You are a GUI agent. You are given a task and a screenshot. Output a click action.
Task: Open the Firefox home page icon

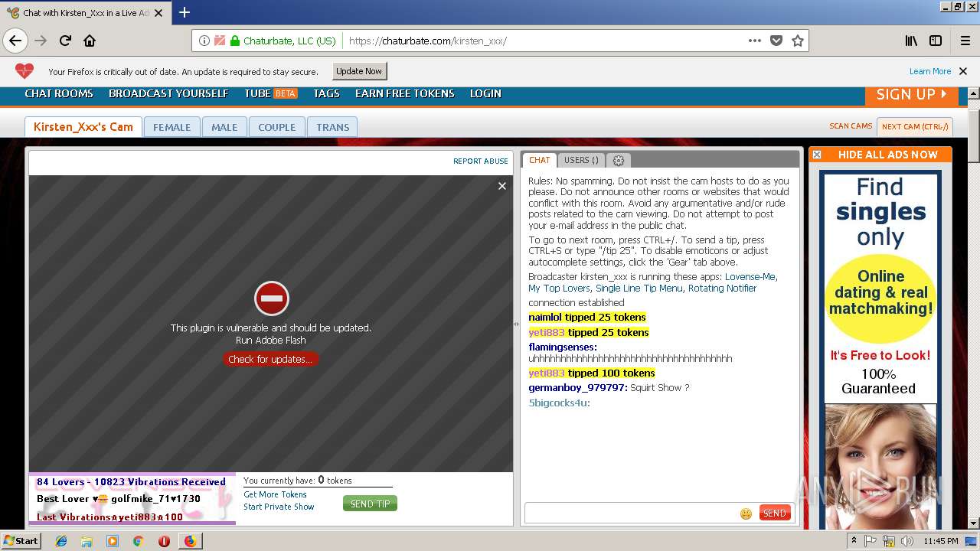click(90, 41)
